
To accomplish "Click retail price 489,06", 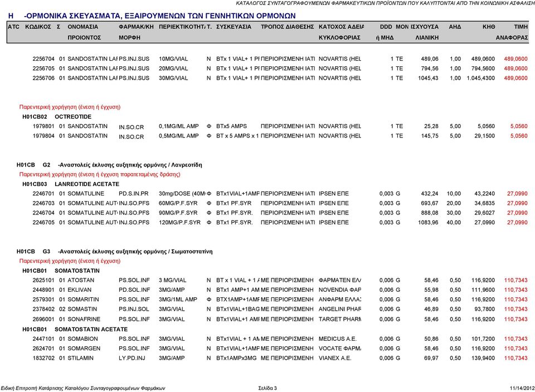I will (430, 58).
